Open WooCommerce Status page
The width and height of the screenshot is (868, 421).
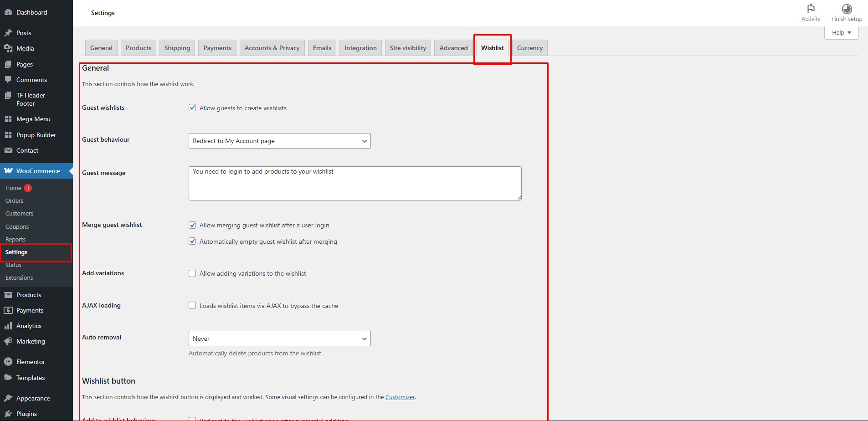pos(13,265)
